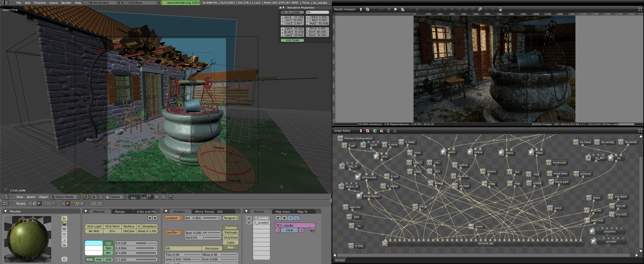The image size is (644, 264).
Task: Toggle the Shadow button
Action: point(230,228)
